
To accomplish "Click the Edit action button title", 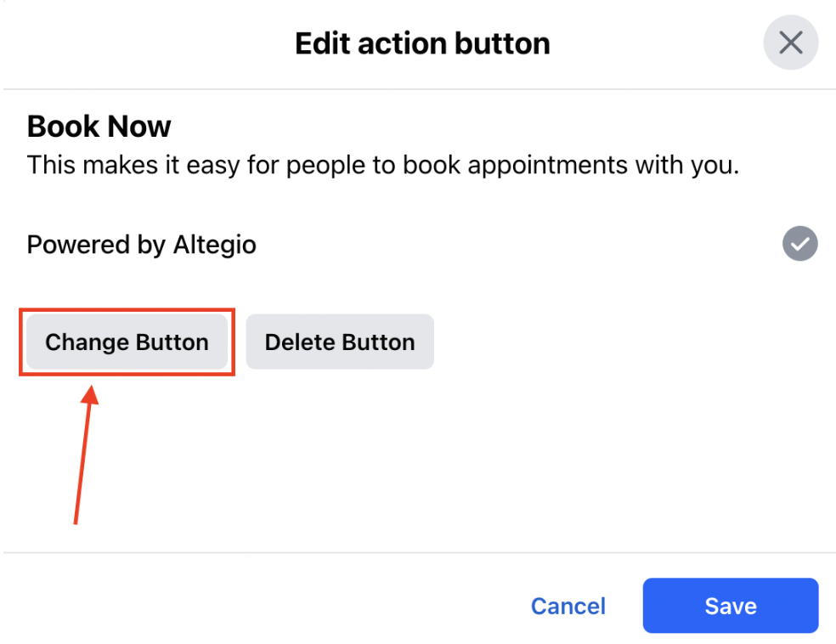I will pyautogui.click(x=422, y=43).
